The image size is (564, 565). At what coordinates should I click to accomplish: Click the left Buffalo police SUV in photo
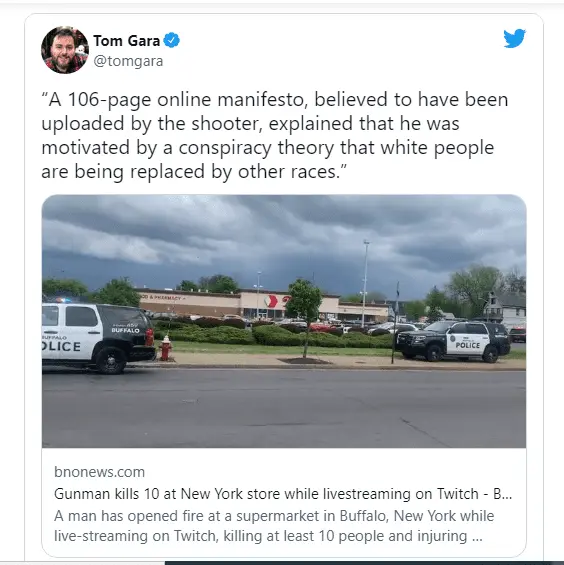(97, 337)
